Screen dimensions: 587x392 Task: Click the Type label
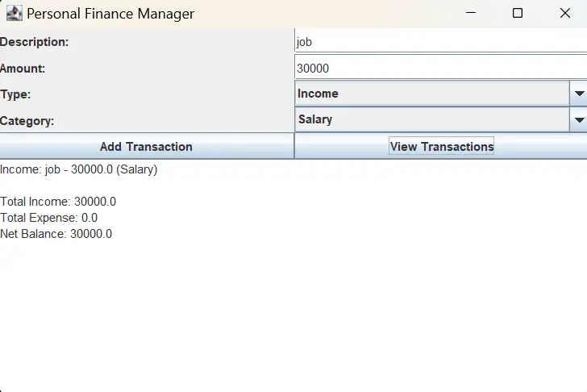click(x=15, y=94)
